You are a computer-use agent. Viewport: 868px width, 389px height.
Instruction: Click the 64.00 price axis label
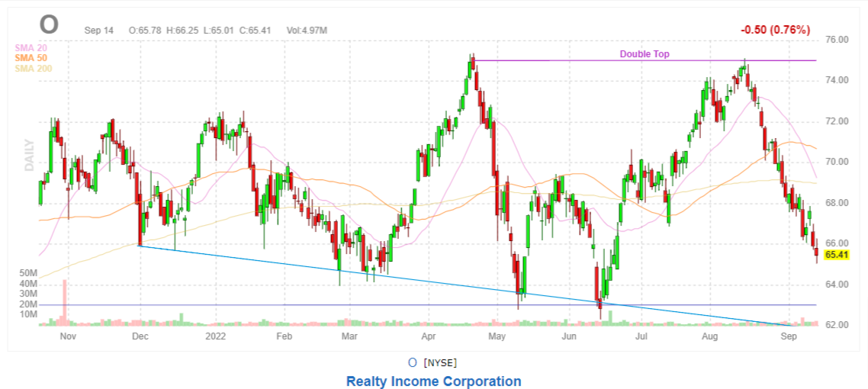pyautogui.click(x=837, y=285)
